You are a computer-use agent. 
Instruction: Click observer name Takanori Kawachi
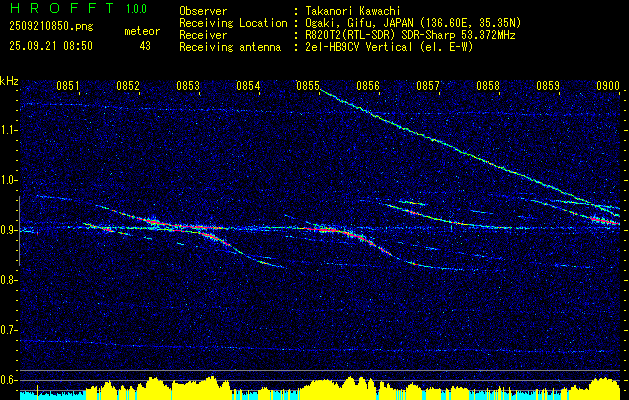click(x=352, y=11)
